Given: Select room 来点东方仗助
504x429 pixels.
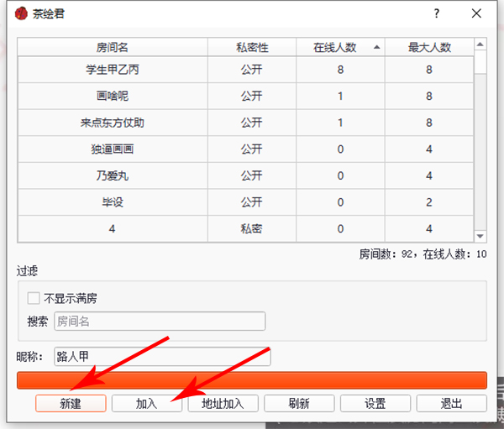Looking at the screenshot, I should click(113, 123).
